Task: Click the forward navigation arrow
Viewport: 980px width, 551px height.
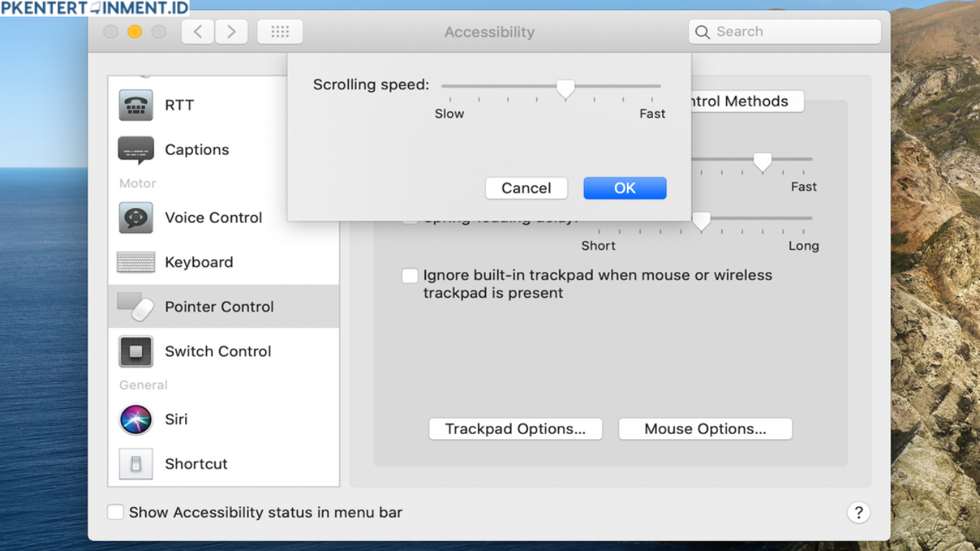Action: (x=231, y=31)
